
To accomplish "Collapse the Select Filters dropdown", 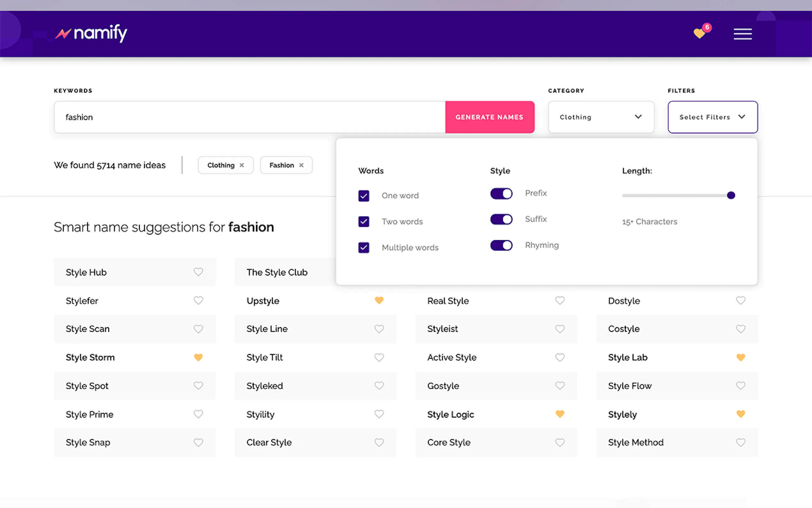I will click(712, 117).
